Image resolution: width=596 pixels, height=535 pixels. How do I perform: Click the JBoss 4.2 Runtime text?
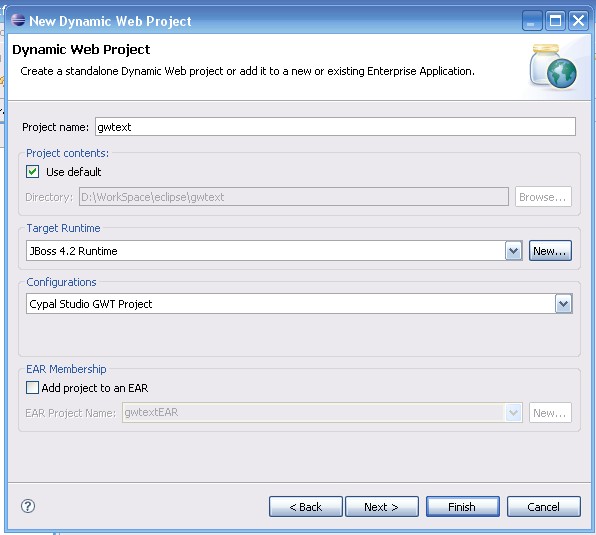click(x=73, y=251)
